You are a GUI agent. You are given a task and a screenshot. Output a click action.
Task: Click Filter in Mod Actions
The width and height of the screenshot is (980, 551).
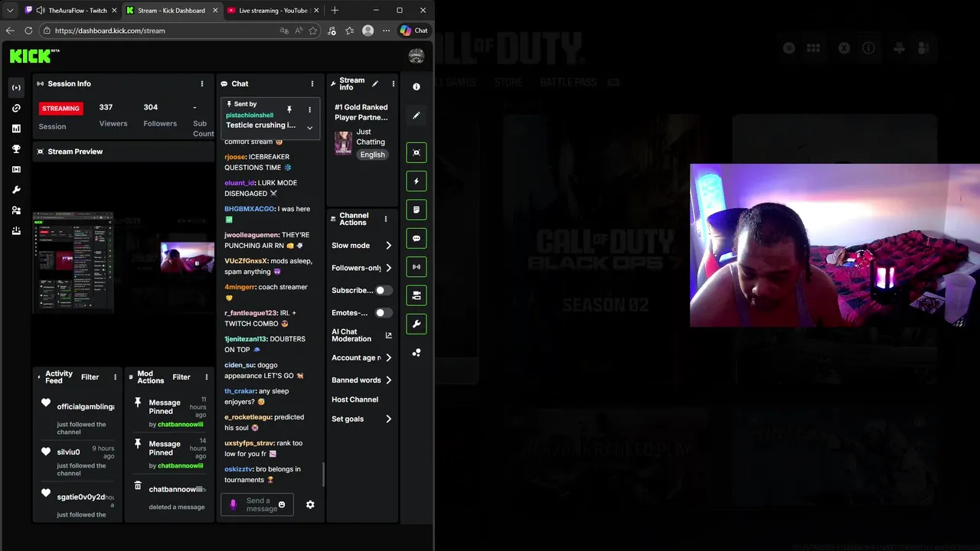click(181, 377)
